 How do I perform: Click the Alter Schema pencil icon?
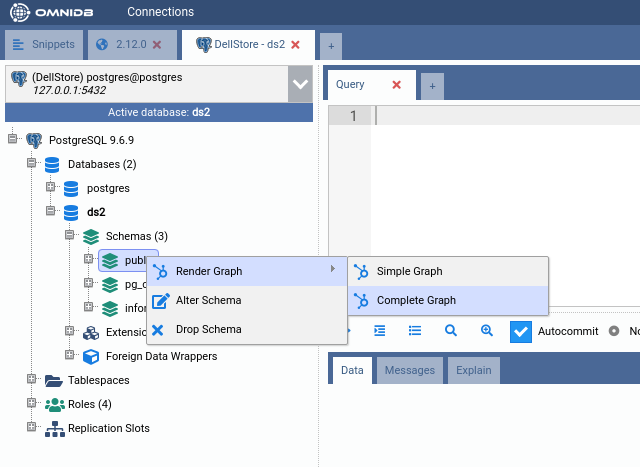tap(161, 301)
